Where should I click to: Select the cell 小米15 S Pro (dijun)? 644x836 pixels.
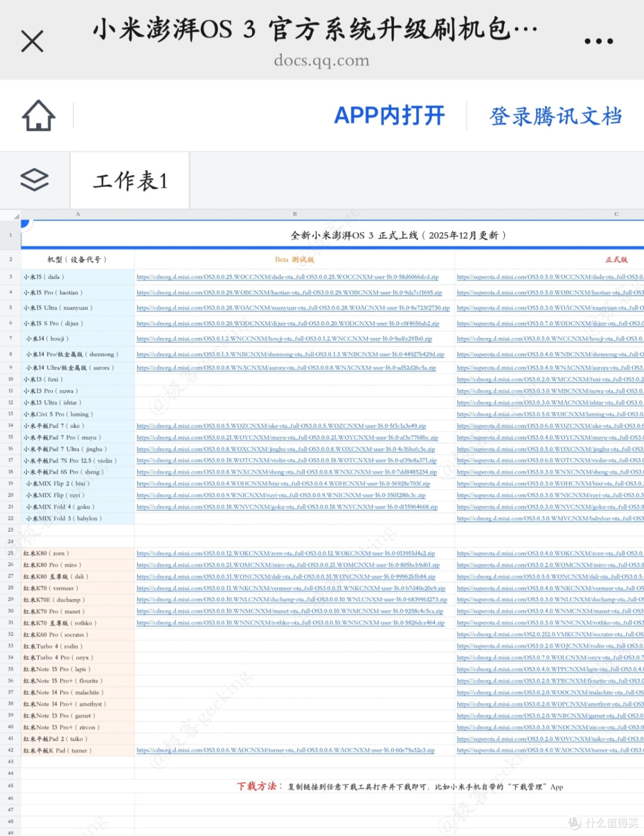[78, 323]
